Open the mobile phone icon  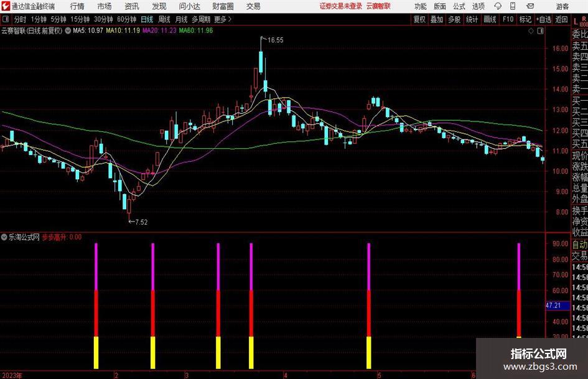(513, 6)
